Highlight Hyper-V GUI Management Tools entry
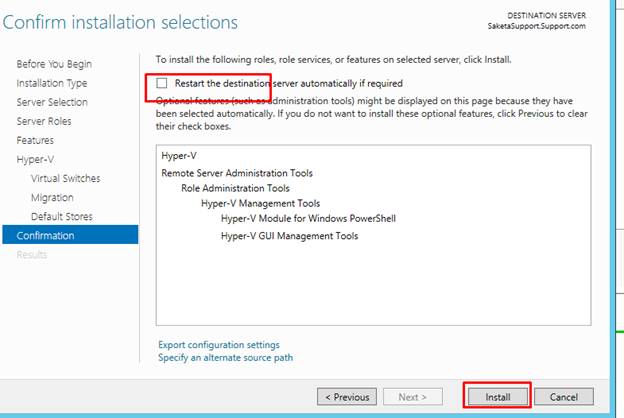Image resolution: width=624 pixels, height=418 pixels. tap(289, 237)
